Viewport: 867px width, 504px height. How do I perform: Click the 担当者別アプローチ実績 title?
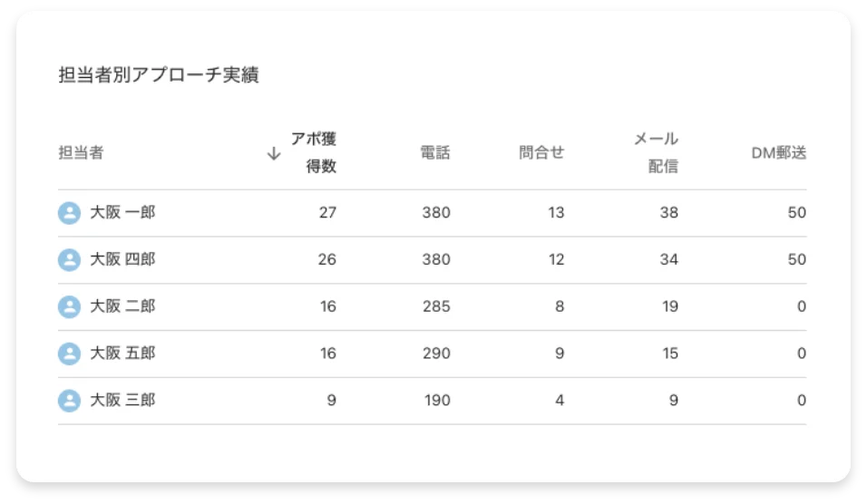coord(159,74)
